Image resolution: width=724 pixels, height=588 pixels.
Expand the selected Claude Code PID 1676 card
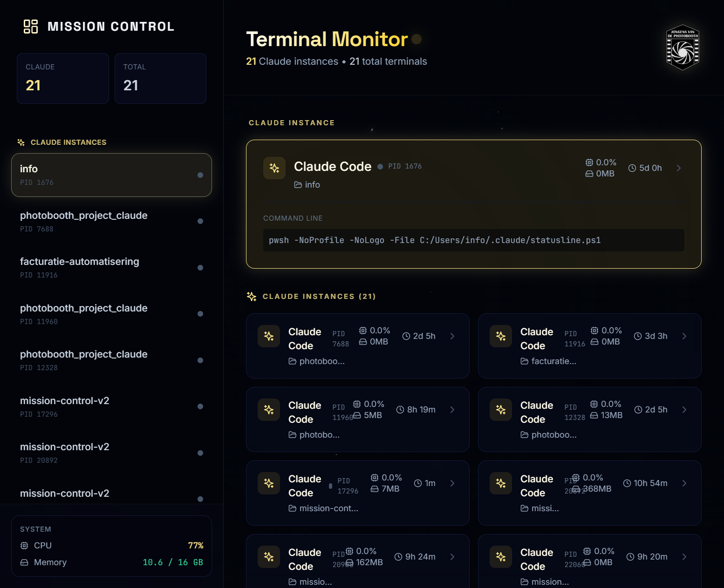pyautogui.click(x=679, y=168)
